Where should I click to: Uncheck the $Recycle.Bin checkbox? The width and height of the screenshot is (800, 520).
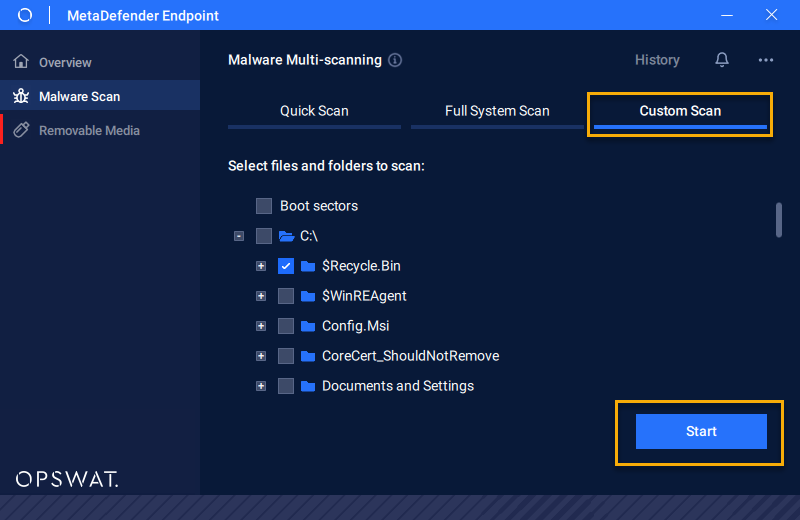(x=286, y=266)
